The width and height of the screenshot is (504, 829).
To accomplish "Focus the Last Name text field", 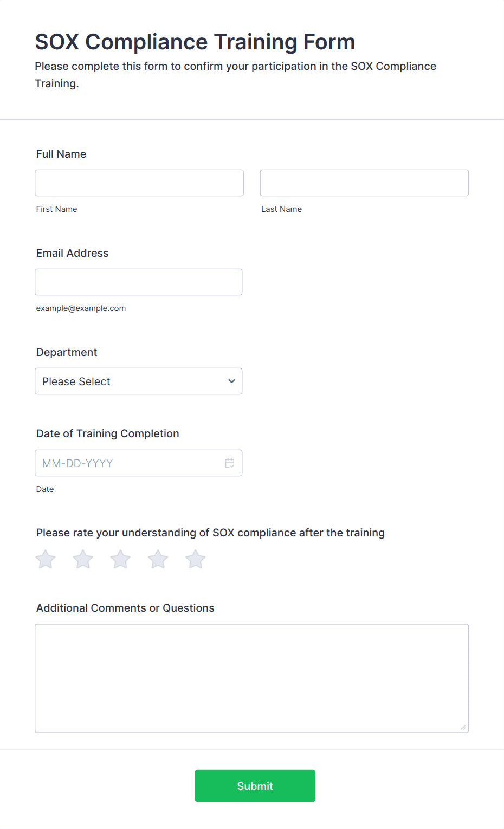I will tap(364, 183).
